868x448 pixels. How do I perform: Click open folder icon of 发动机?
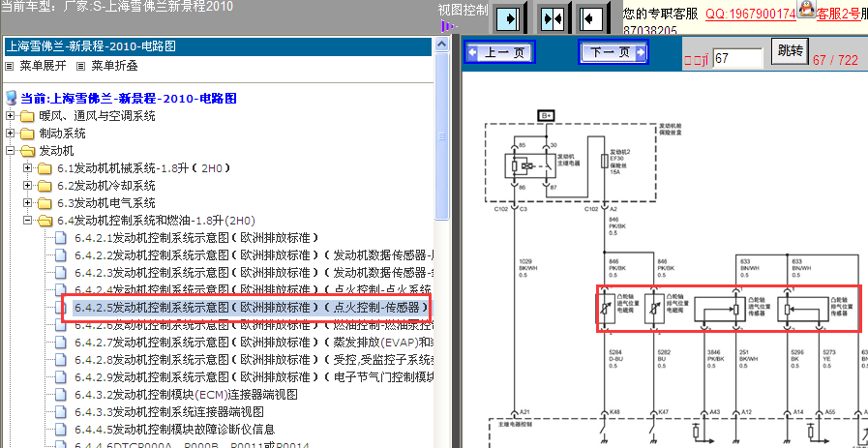[x=28, y=151]
